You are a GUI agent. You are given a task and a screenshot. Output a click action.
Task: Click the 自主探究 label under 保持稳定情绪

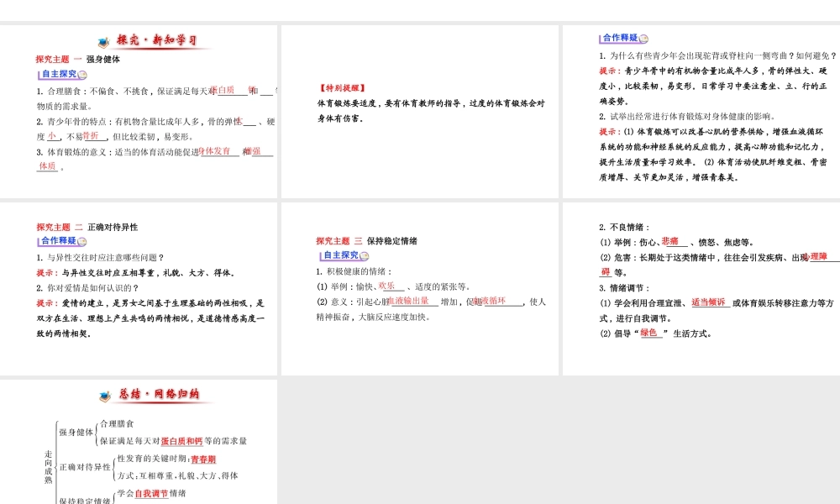(340, 255)
